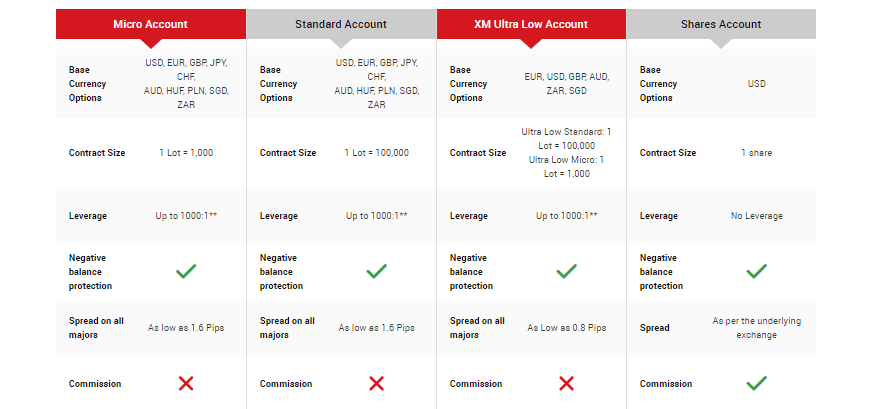Click the Standard Account commission red cross
This screenshot has height=409, width=870.
click(376, 383)
